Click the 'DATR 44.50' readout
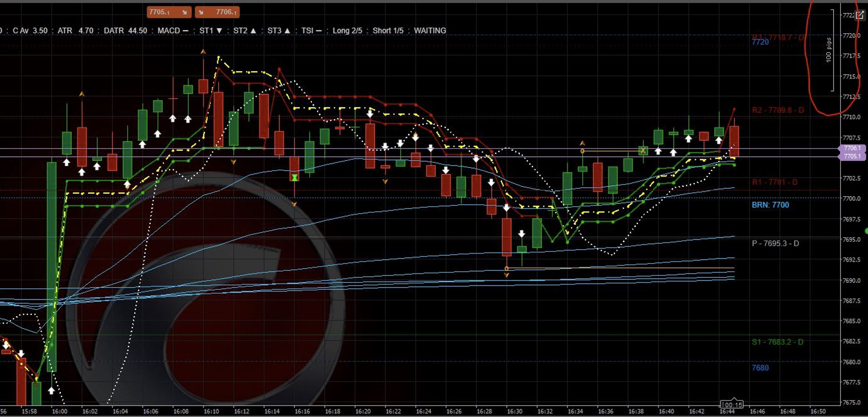The image size is (868, 417). (125, 31)
